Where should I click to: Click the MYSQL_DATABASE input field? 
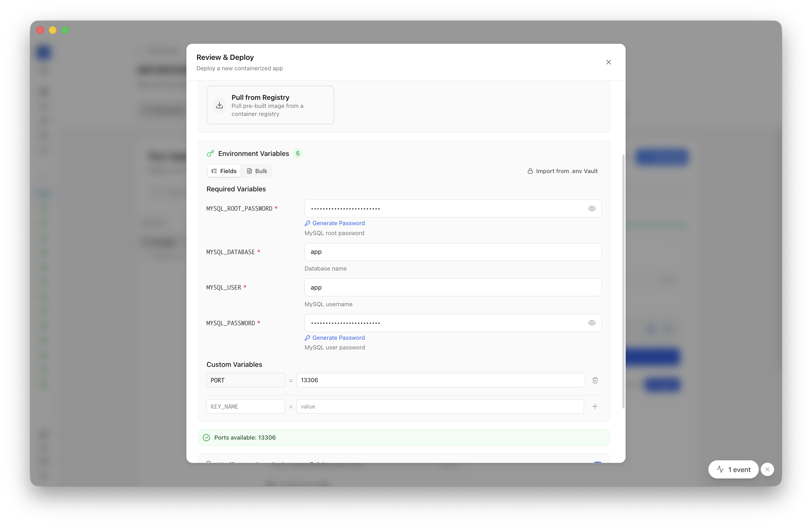click(453, 252)
